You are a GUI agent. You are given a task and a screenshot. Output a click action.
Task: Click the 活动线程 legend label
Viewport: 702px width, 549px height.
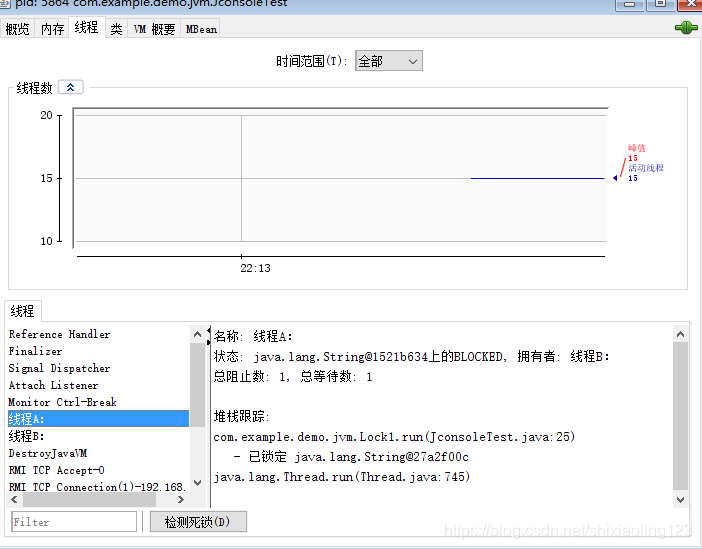click(x=646, y=168)
